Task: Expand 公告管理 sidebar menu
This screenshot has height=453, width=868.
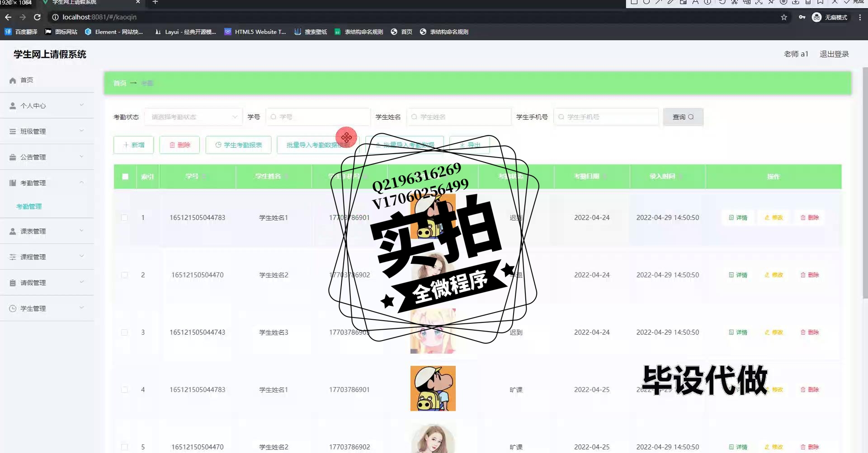Action: [47, 157]
